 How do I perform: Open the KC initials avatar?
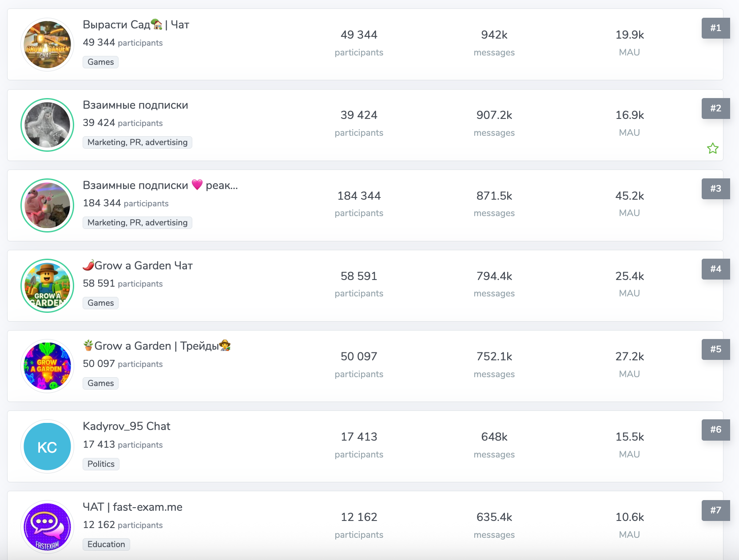(x=47, y=446)
